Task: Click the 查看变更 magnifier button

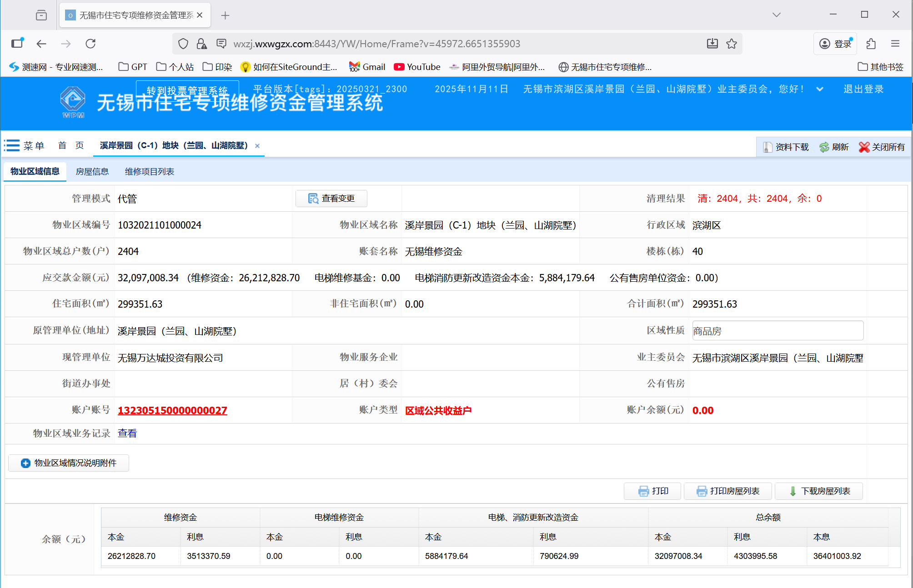Action: 312,199
